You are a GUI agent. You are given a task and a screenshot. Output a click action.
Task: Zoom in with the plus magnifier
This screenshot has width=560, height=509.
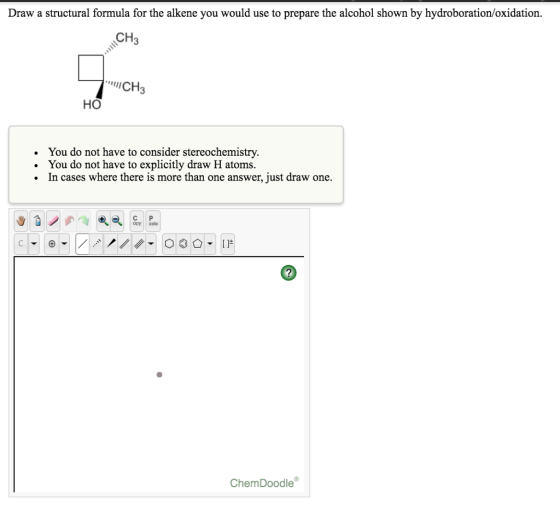[x=103, y=221]
